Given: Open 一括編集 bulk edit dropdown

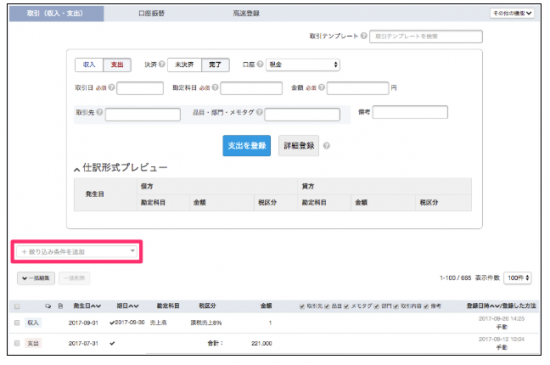Looking at the screenshot, I should tap(36, 278).
